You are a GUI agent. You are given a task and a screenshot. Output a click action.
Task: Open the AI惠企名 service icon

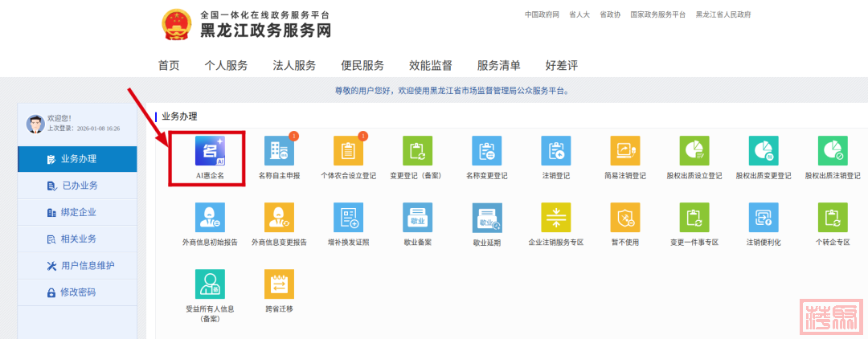(x=210, y=151)
